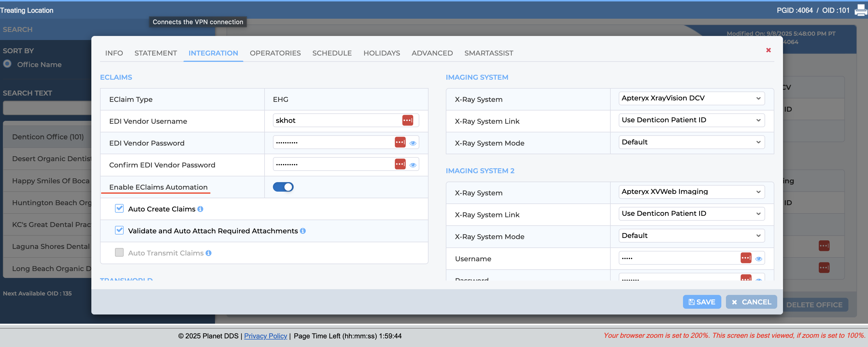Click red icon in Imaging System 2 Username field
Viewport: 868px width, 347px height.
[x=746, y=258]
